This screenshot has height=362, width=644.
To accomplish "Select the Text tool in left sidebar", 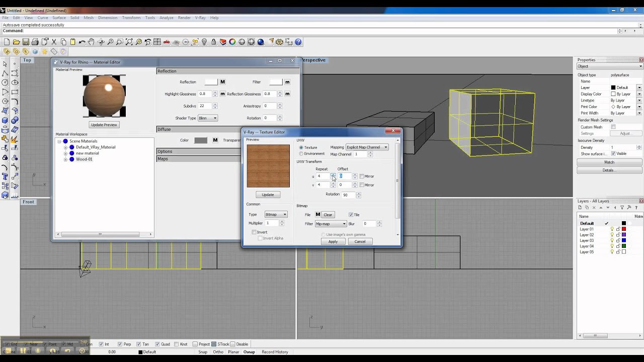I will 5,176.
